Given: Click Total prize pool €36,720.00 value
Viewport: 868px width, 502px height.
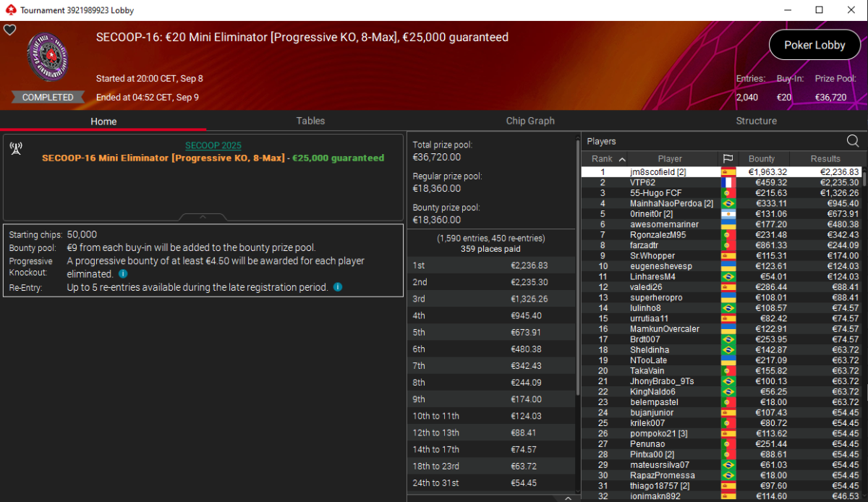Looking at the screenshot, I should [437, 157].
